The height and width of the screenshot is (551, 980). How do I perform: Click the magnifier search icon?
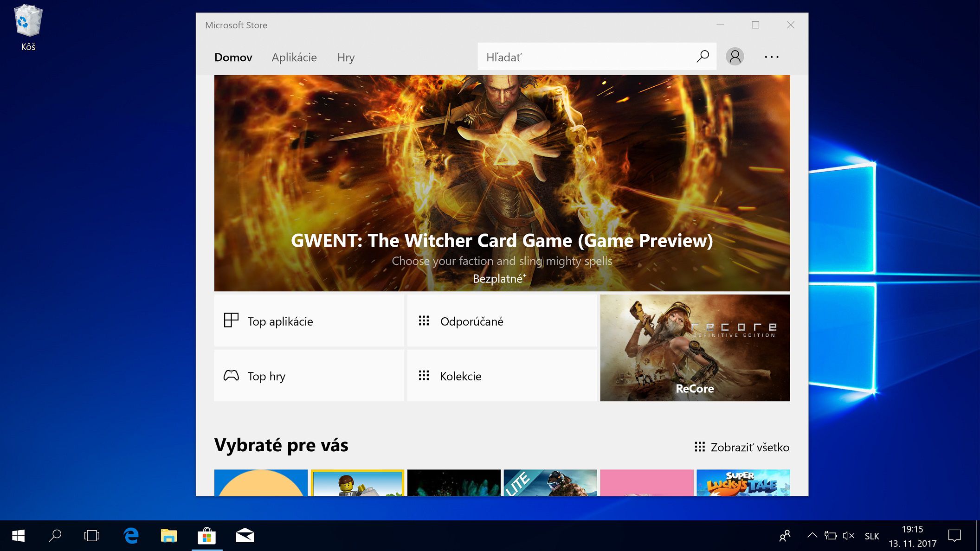click(703, 57)
